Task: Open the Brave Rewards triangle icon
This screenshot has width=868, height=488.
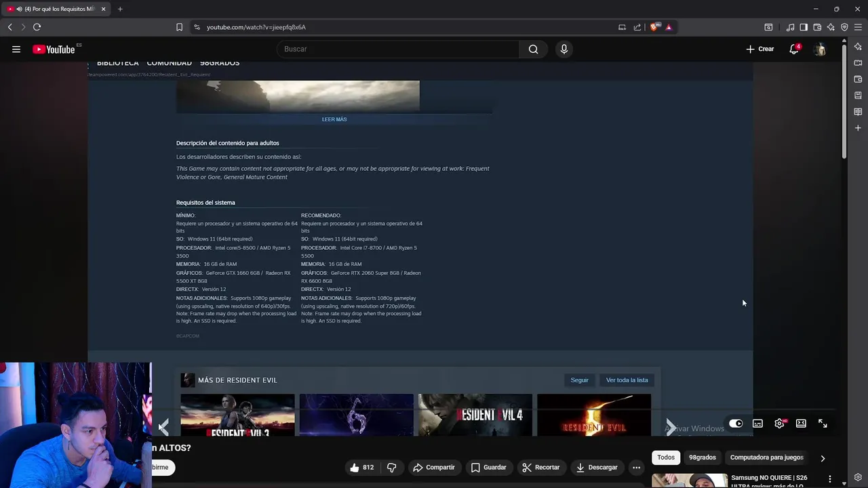Action: (669, 27)
